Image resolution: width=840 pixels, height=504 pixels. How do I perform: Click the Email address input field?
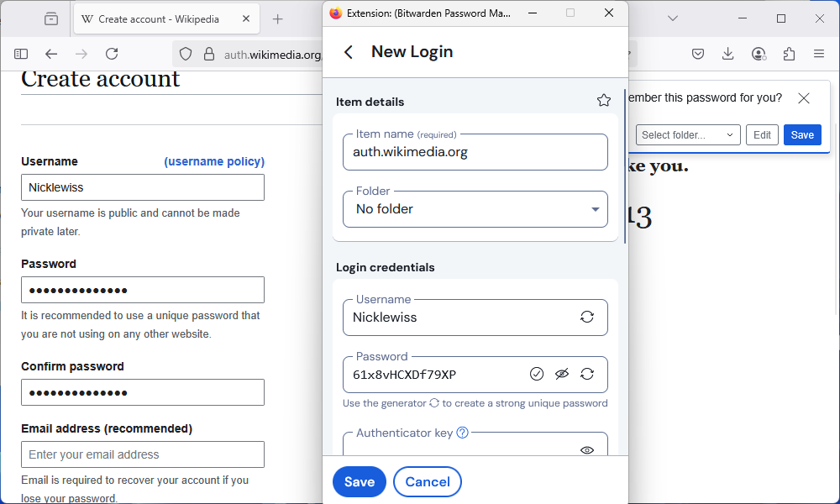(x=143, y=454)
